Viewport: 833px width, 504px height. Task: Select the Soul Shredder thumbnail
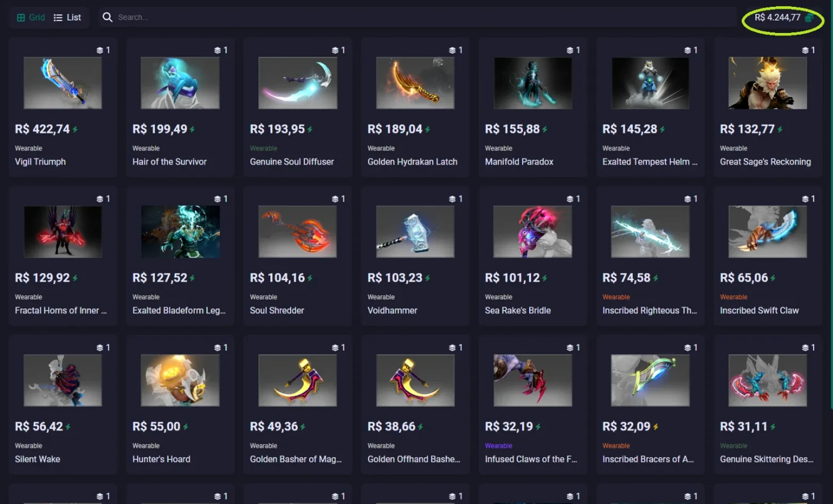coord(298,232)
